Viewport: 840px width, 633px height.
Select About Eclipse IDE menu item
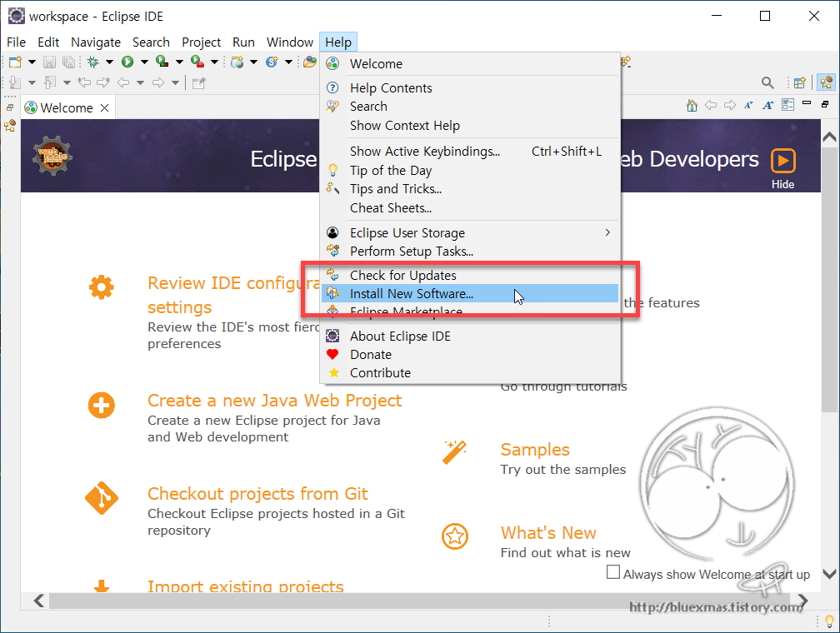point(469,336)
